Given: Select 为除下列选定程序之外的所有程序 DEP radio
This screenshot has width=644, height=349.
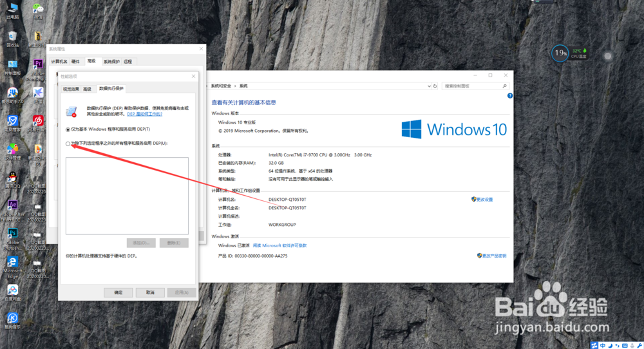Looking at the screenshot, I should point(68,144).
